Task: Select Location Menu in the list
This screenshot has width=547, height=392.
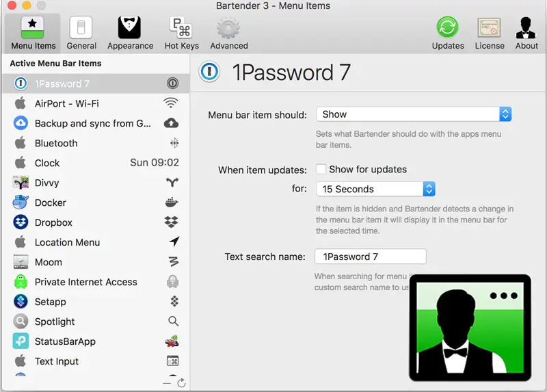Action: pyautogui.click(x=96, y=242)
